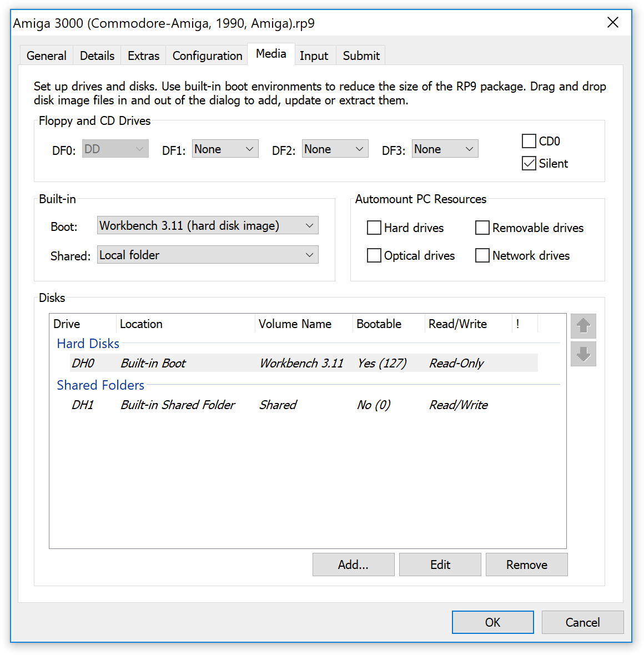Click the Add... button
Viewport: 644px width, 655px height.
[353, 565]
